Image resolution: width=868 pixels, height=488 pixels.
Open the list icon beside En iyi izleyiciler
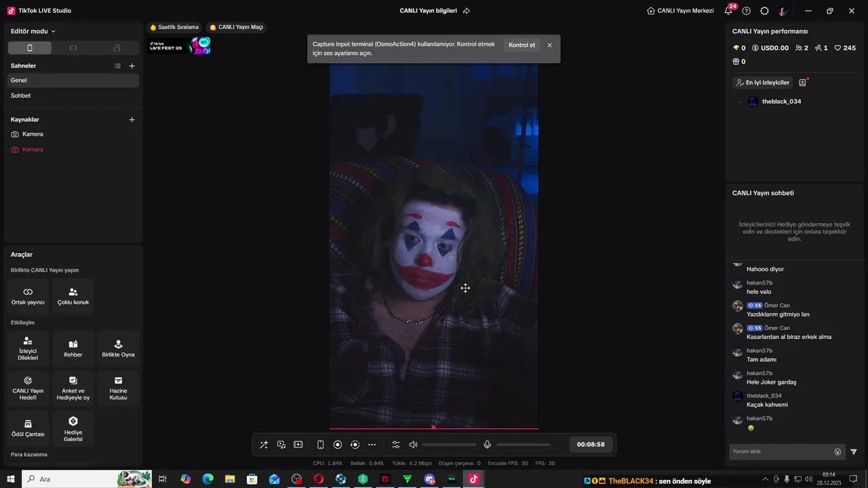pos(802,83)
